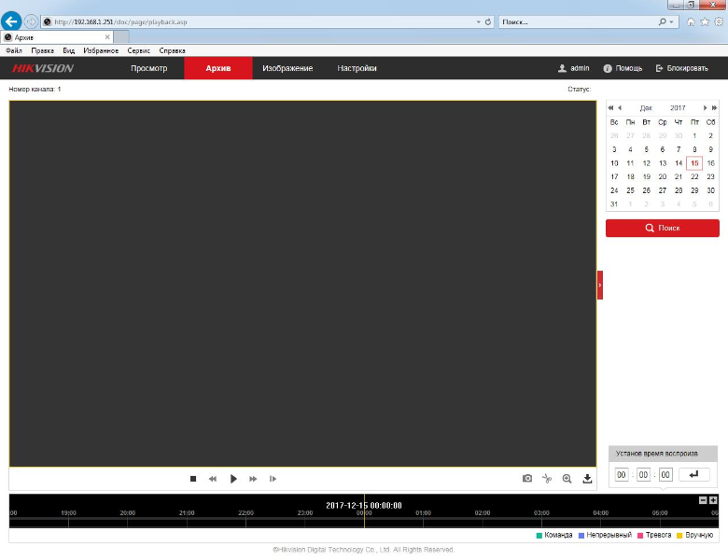Click the browser search field Поиск...

(578, 21)
